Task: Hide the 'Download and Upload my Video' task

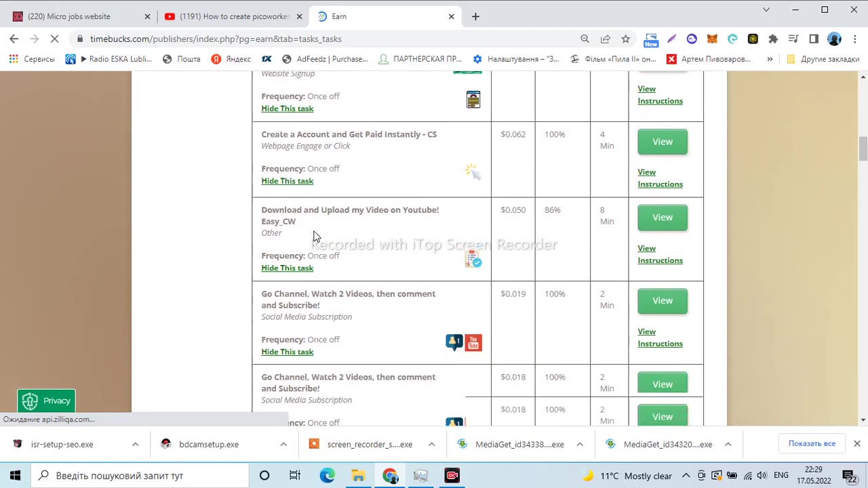Action: (x=288, y=268)
